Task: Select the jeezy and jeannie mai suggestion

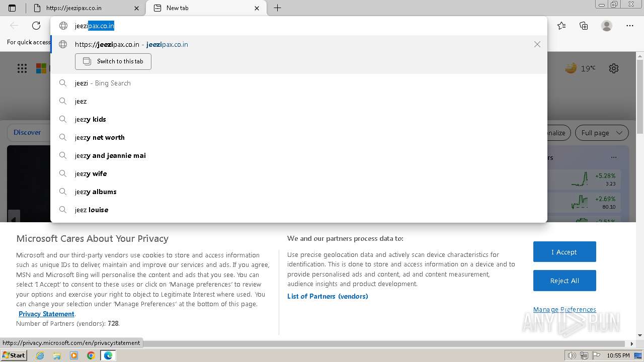Action: click(299, 155)
